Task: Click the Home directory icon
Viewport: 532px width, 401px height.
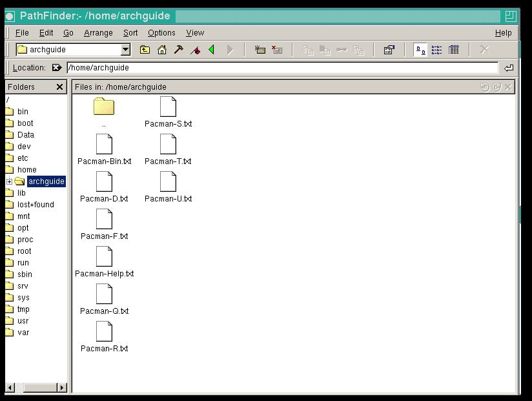Action: point(162,50)
